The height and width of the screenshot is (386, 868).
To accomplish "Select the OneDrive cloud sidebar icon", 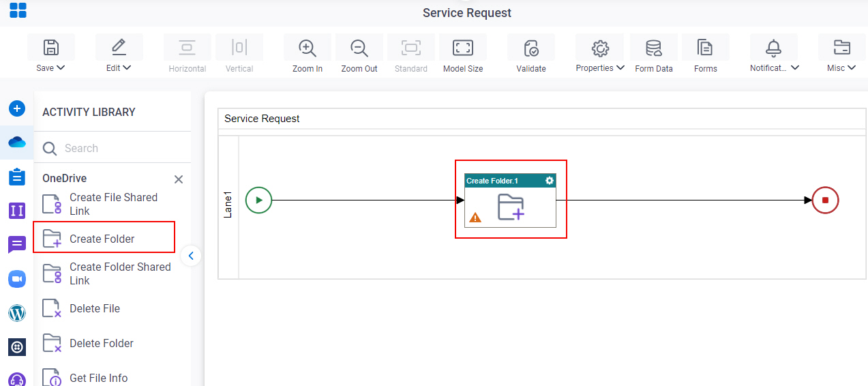I will [x=17, y=142].
